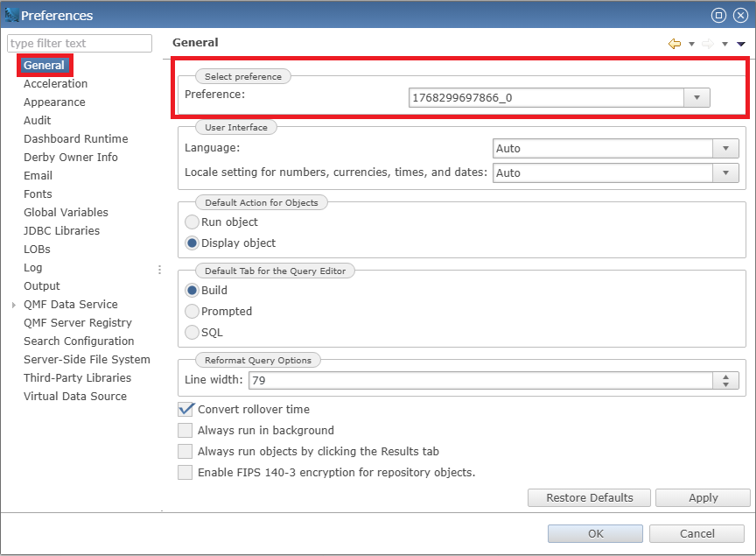Click Restore Defaults button
This screenshot has width=756, height=556.
click(x=589, y=497)
